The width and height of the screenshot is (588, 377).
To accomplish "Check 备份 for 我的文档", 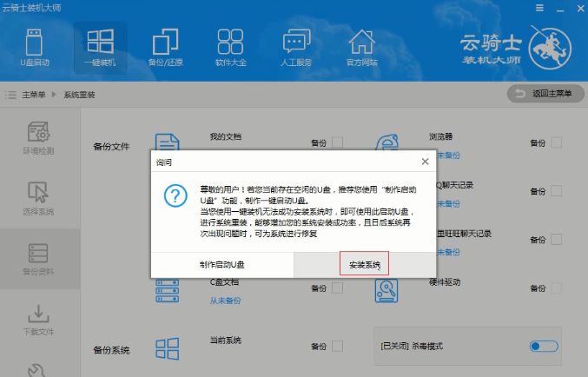I will (337, 142).
